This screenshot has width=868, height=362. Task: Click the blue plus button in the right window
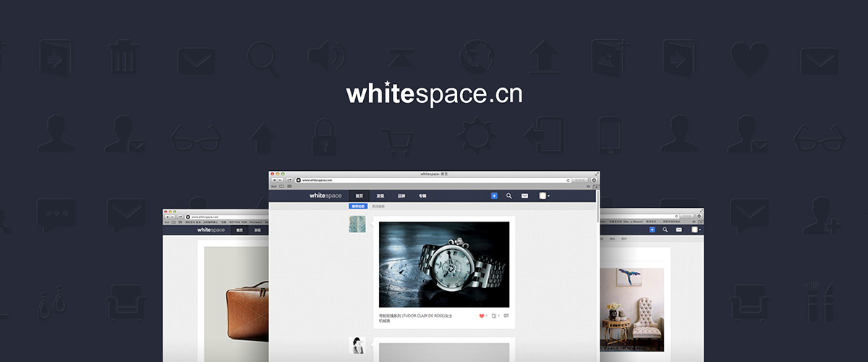[x=652, y=230]
